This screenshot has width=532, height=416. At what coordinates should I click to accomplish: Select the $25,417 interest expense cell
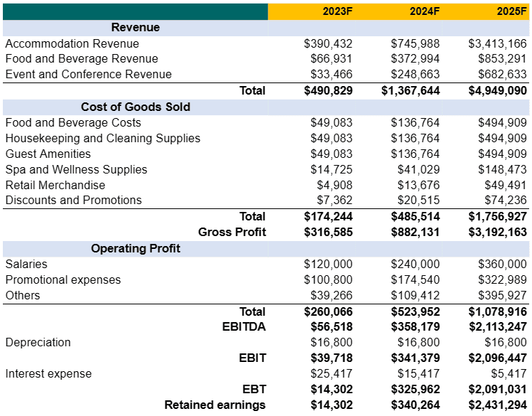tap(331, 373)
